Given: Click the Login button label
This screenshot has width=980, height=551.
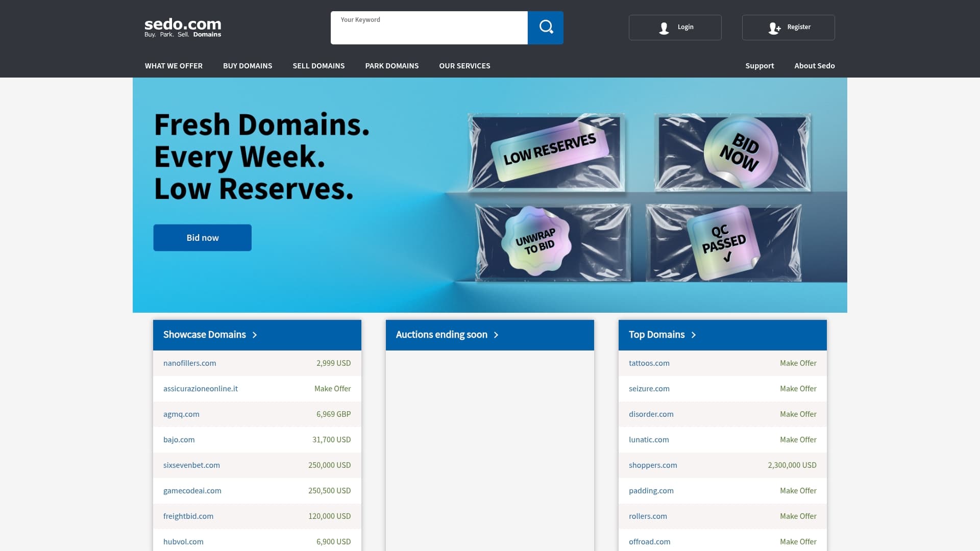Looking at the screenshot, I should pos(685,27).
